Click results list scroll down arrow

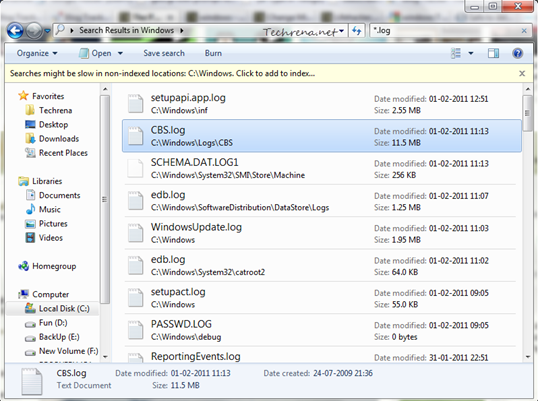pyautogui.click(x=528, y=357)
